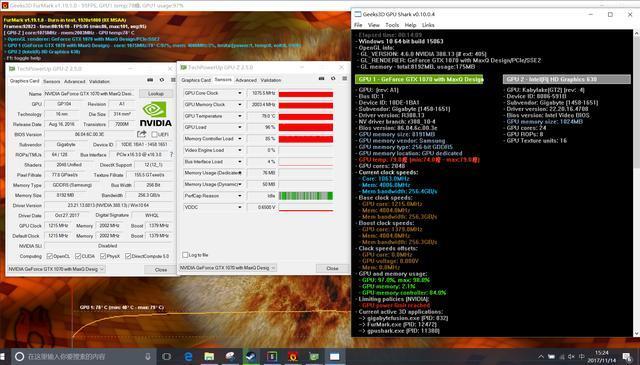
Task: Open the hamburger menu in the Sensors window
Action: tap(344, 78)
